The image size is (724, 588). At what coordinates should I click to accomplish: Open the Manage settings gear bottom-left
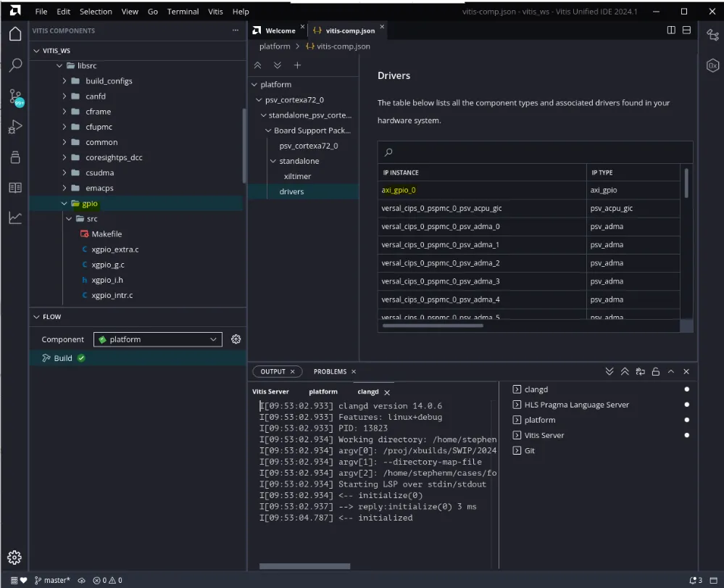pos(14,557)
